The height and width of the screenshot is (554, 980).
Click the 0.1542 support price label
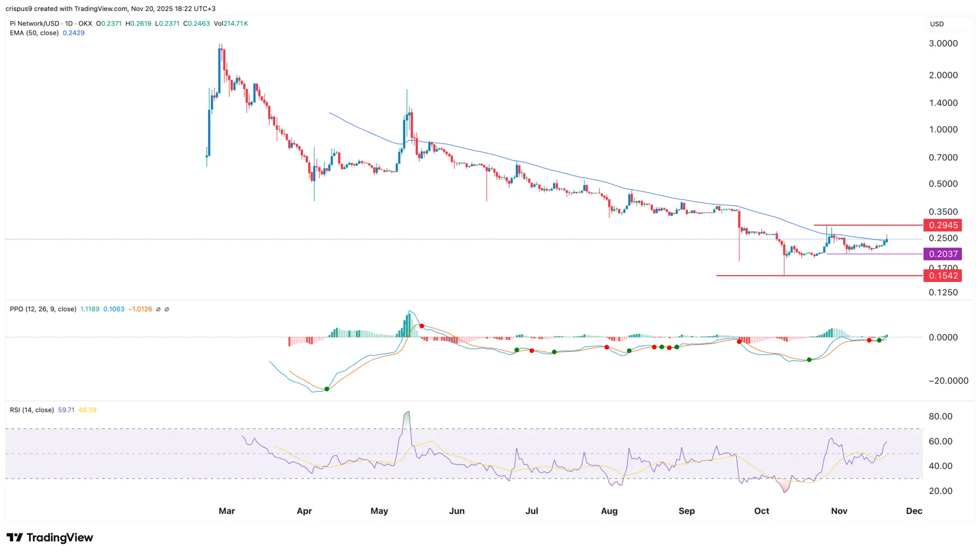coord(943,276)
